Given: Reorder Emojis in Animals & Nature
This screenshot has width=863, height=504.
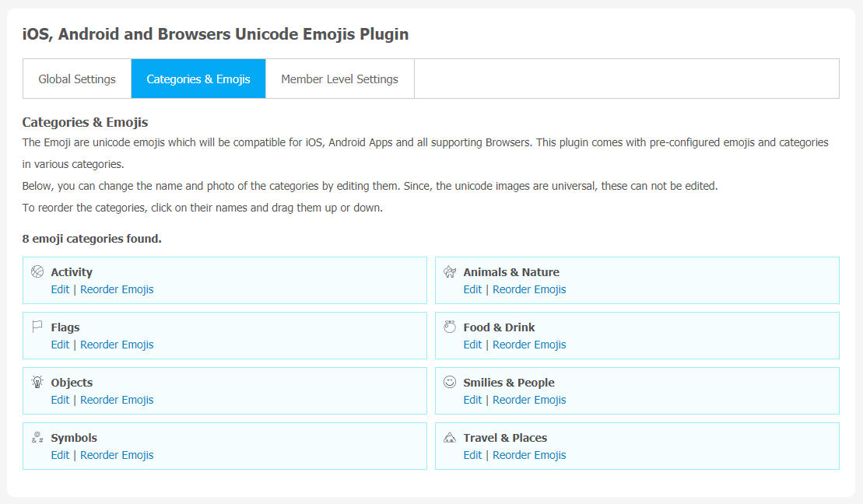Looking at the screenshot, I should 529,289.
